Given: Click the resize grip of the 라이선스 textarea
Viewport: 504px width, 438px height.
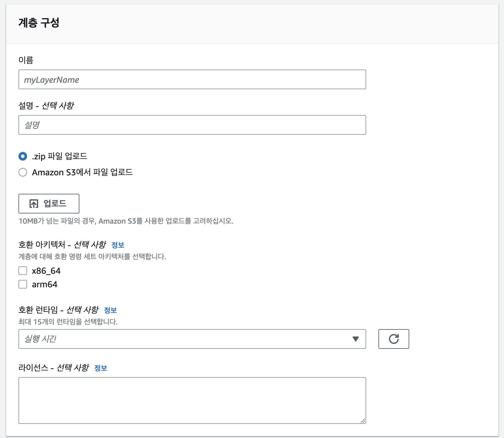Looking at the screenshot, I should tap(363, 420).
